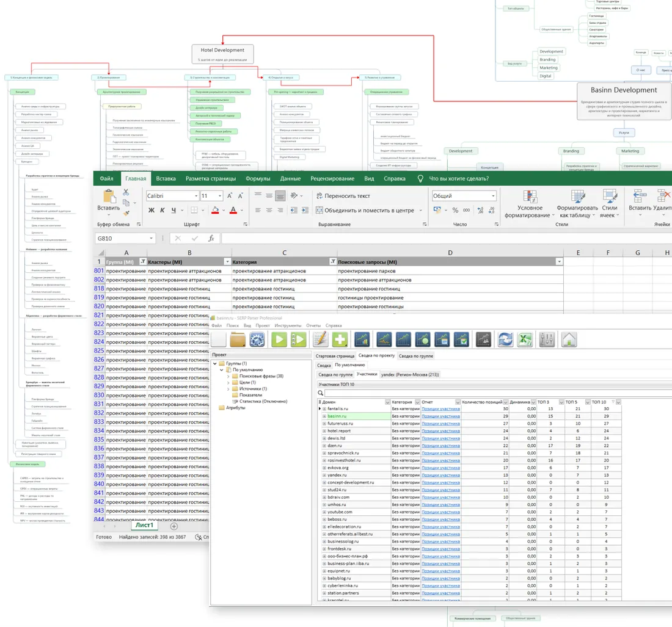The image size is (672, 627).
Task: Click the search input field above the domain table
Action: [498, 393]
